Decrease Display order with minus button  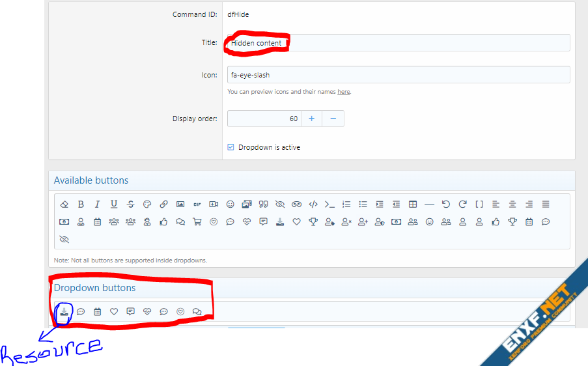333,119
